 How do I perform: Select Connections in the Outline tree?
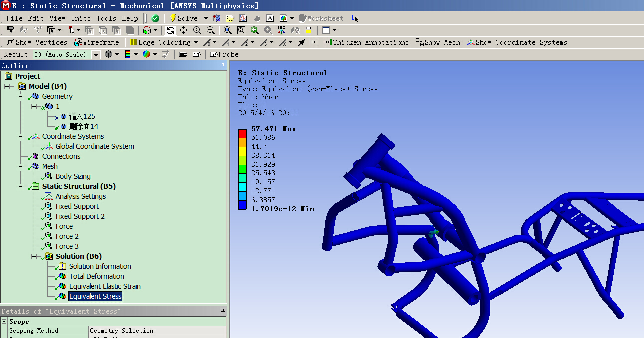pos(61,156)
